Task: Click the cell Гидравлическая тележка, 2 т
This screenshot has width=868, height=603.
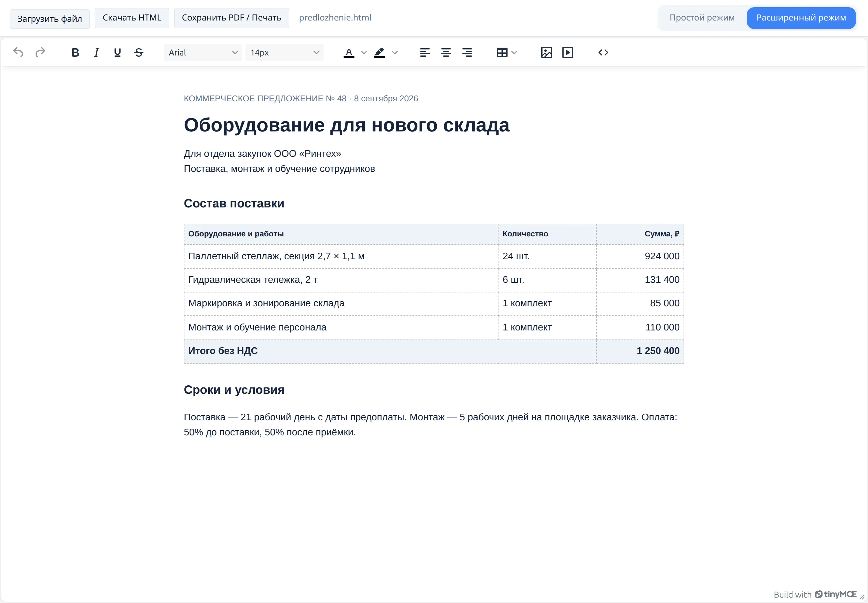Action: 341,280
